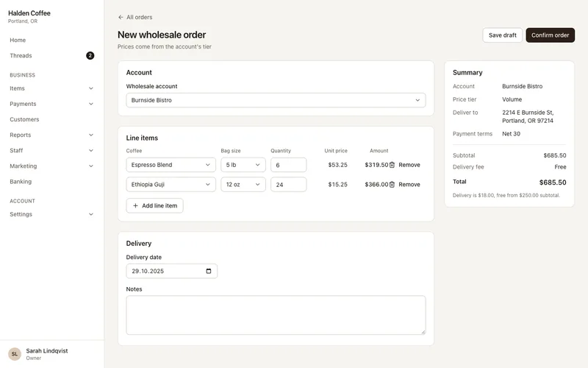Click the plus icon on Add line item
The height and width of the screenshot is (368, 588).
(x=135, y=206)
